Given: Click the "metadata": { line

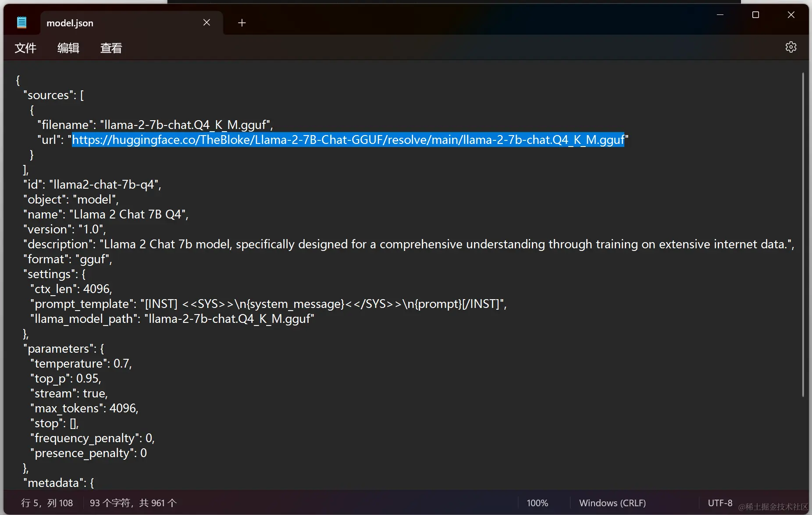Looking at the screenshot, I should tap(59, 483).
